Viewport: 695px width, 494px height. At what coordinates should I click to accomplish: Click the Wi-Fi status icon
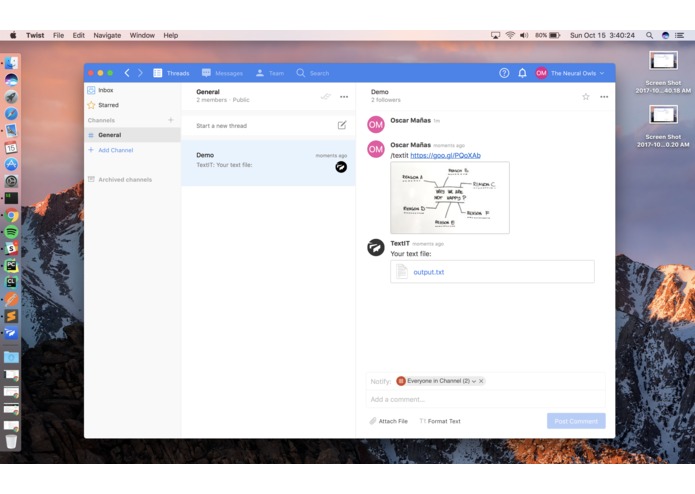(510, 35)
